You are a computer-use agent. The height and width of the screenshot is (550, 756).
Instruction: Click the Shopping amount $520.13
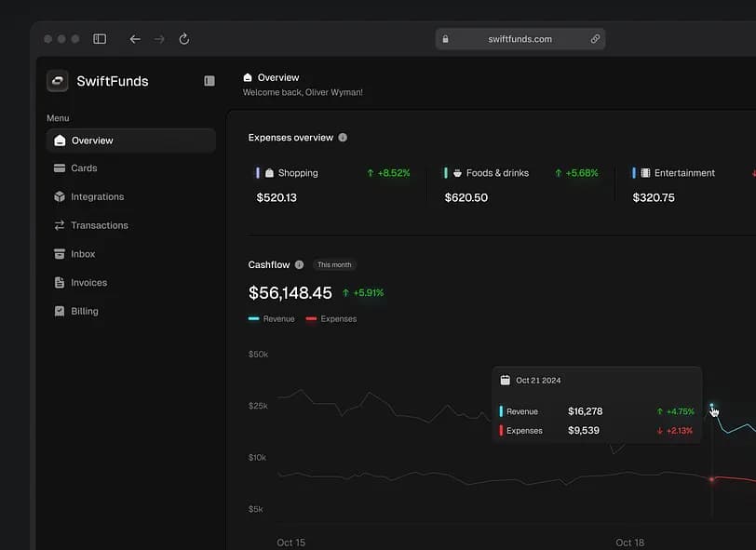click(x=277, y=197)
